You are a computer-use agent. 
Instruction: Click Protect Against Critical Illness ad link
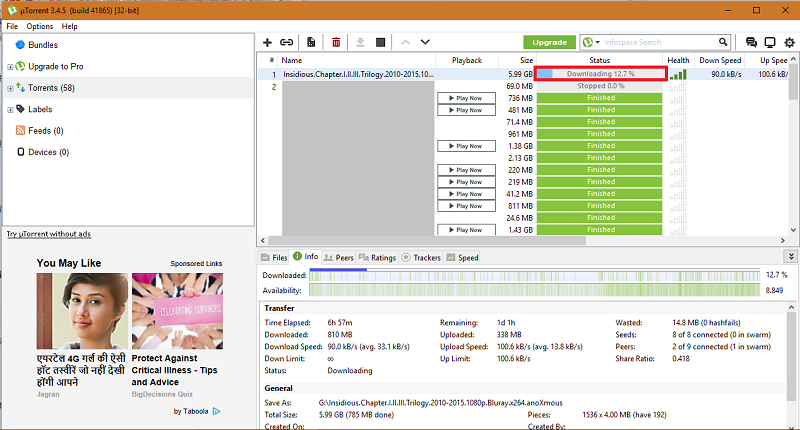point(174,370)
